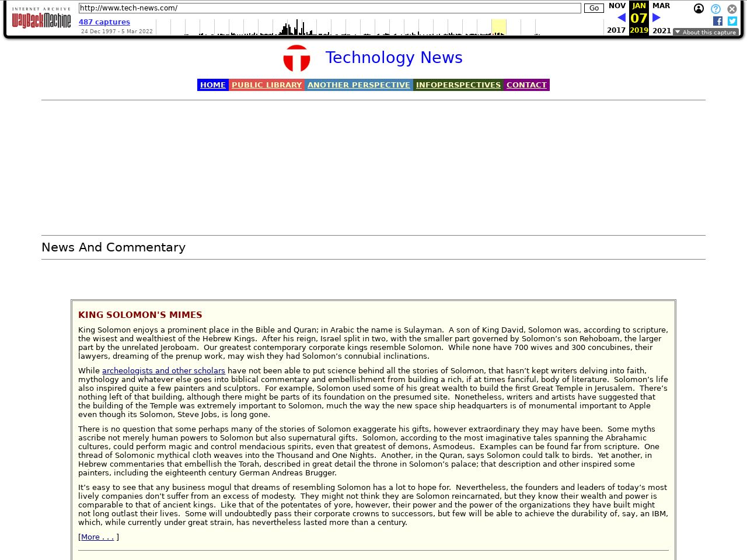Open the Wayback help question icon
This screenshot has height=560, width=747.
(715, 9)
